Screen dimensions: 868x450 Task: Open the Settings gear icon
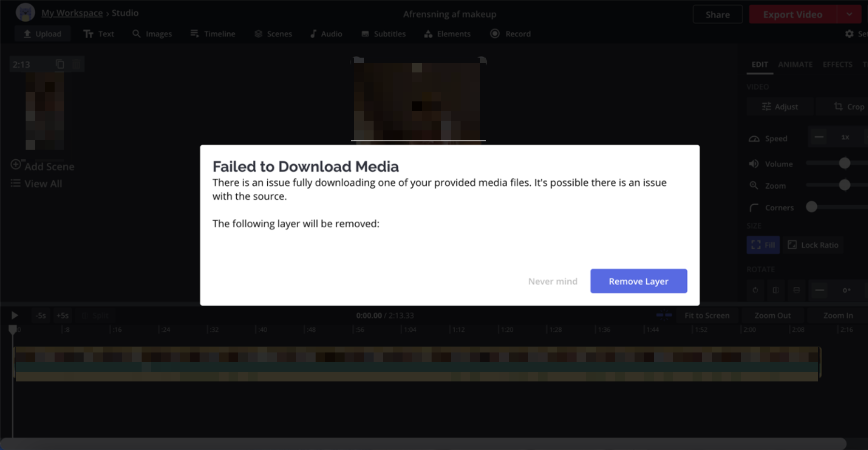pyautogui.click(x=849, y=34)
